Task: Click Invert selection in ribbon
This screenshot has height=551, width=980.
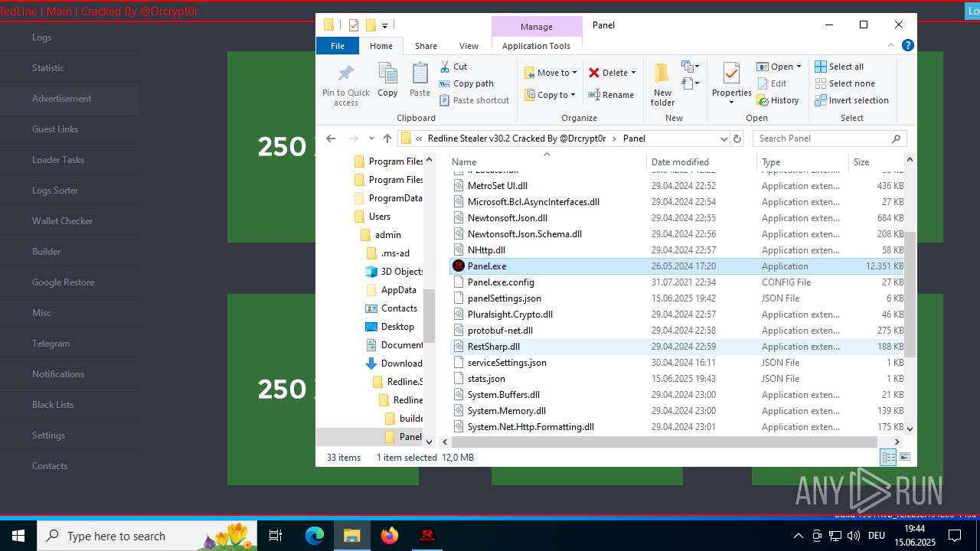Action: (x=851, y=100)
